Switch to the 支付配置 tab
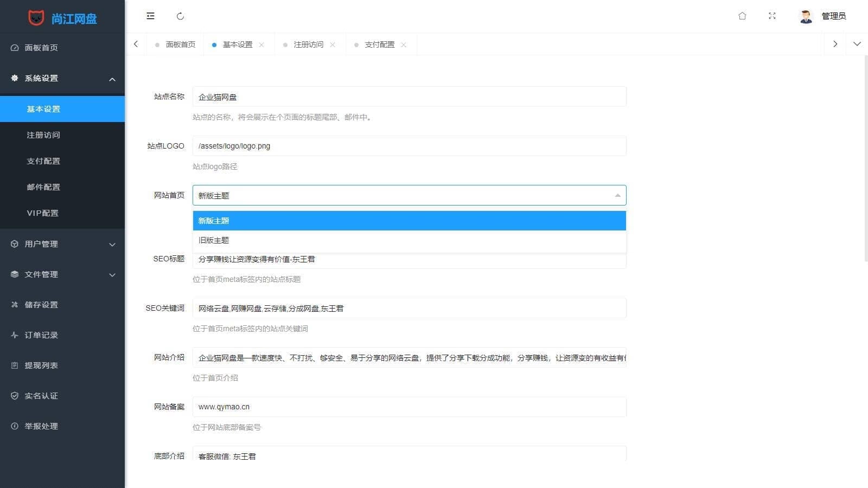Viewport: 868px width, 488px height. point(381,44)
